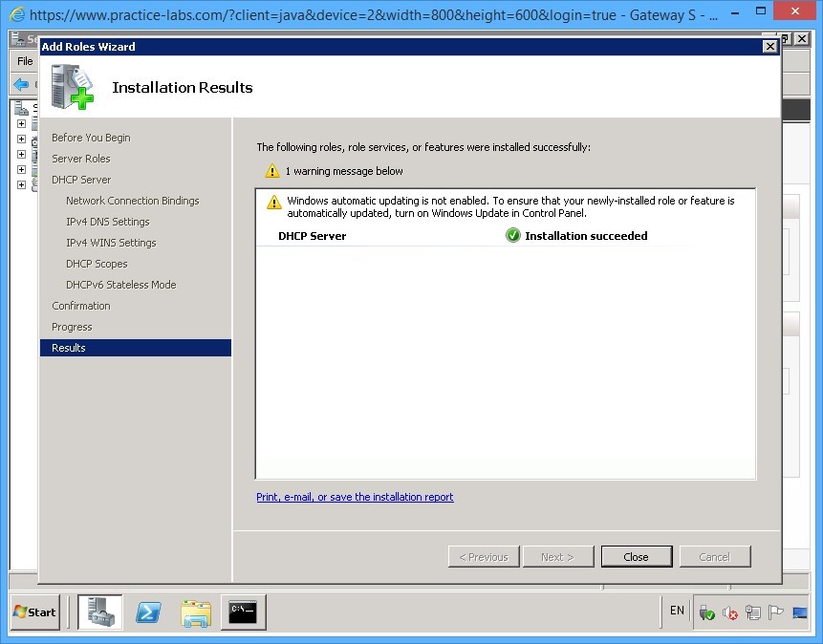Click the back arrow in Server Manager
This screenshot has width=823, height=644.
(21, 83)
